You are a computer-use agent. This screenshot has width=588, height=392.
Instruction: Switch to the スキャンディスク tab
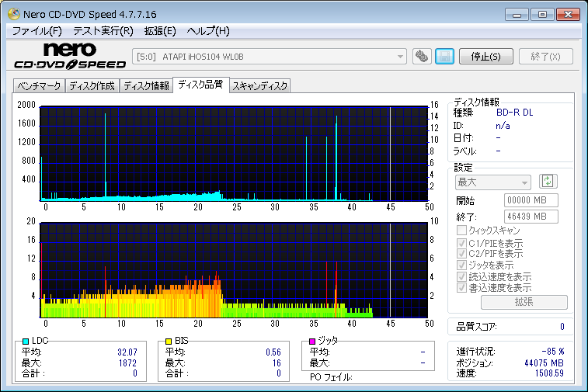click(x=259, y=86)
